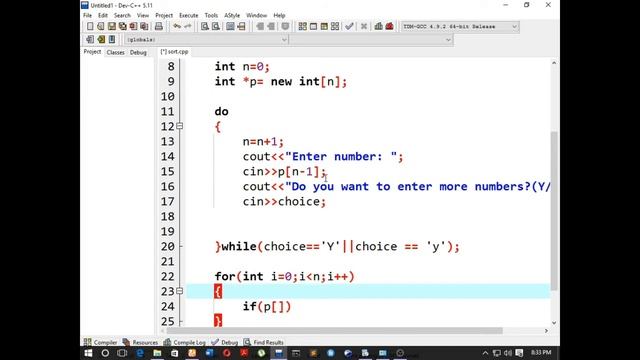640x360 pixels.
Task: Click the Run toolbar icon
Action: (313, 27)
